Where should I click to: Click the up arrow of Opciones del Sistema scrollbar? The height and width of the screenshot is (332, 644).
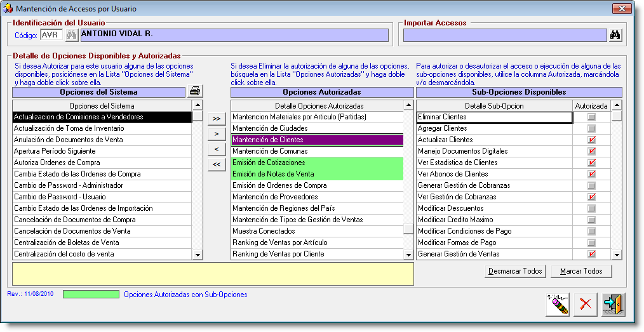tap(198, 105)
